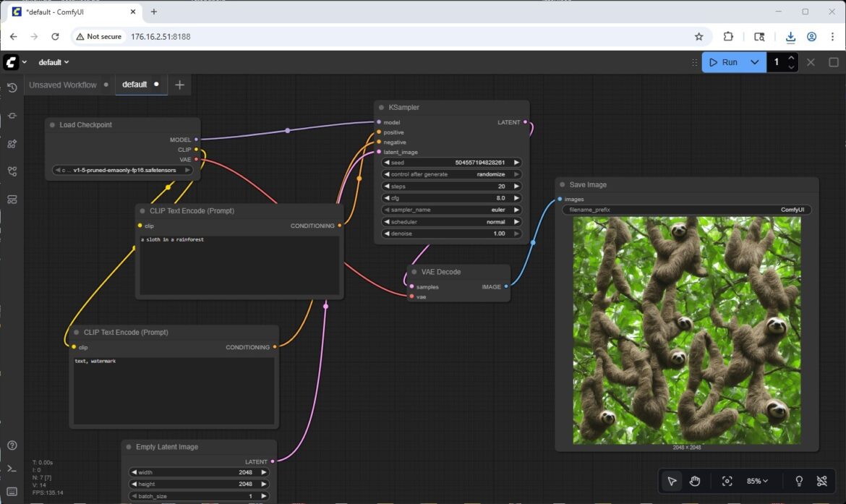Open the templates sidebar icon
Image resolution: width=846 pixels, height=504 pixels.
point(12,200)
